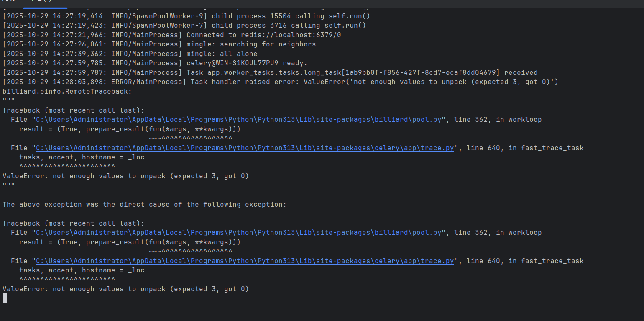Click the last ValueError line above the cursor
644x321 pixels.
point(126,289)
